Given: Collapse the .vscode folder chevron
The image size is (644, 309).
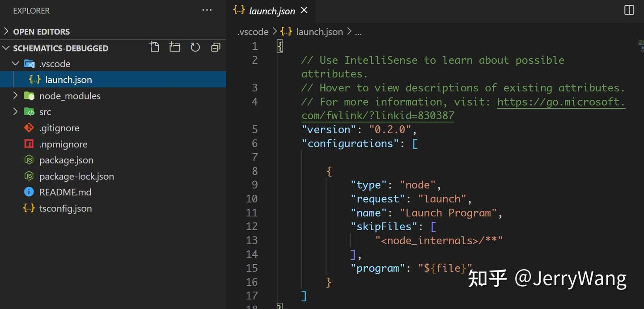Looking at the screenshot, I should pyautogui.click(x=15, y=64).
